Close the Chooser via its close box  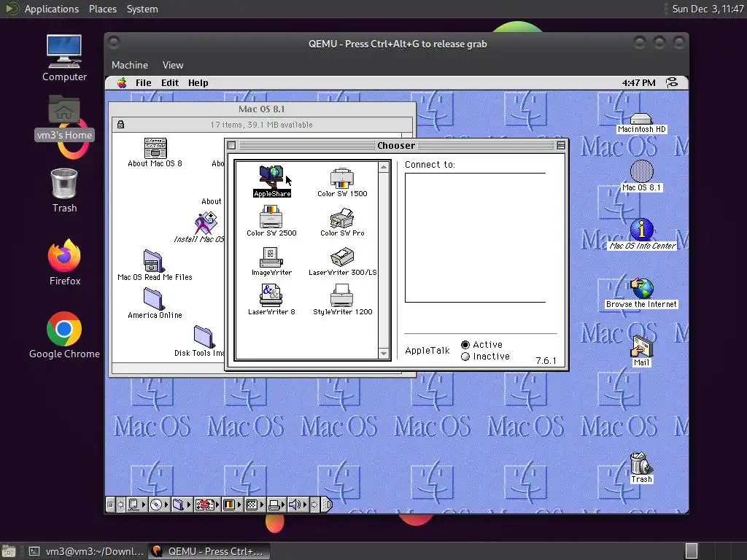pyautogui.click(x=231, y=145)
